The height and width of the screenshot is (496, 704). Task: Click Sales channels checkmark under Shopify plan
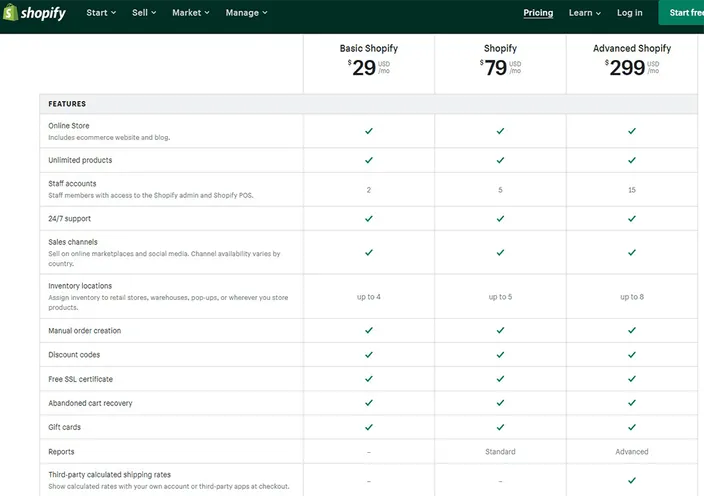click(500, 252)
